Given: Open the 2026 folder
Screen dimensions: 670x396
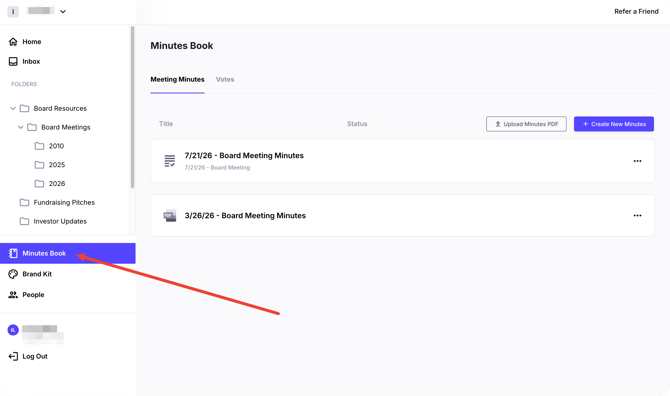Looking at the screenshot, I should tap(57, 184).
